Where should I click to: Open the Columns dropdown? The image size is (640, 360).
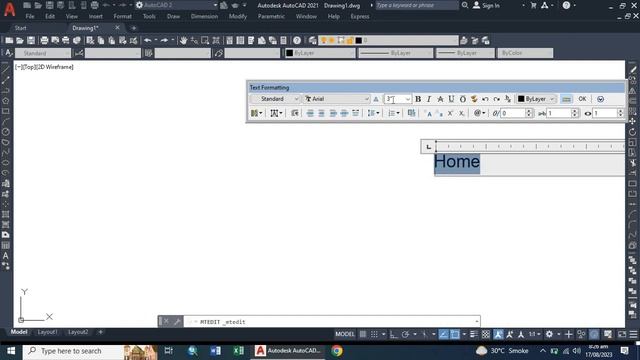click(256, 113)
